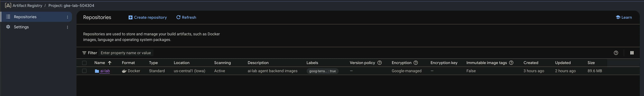Sort by the Type column
644x96 pixels.
153,63
